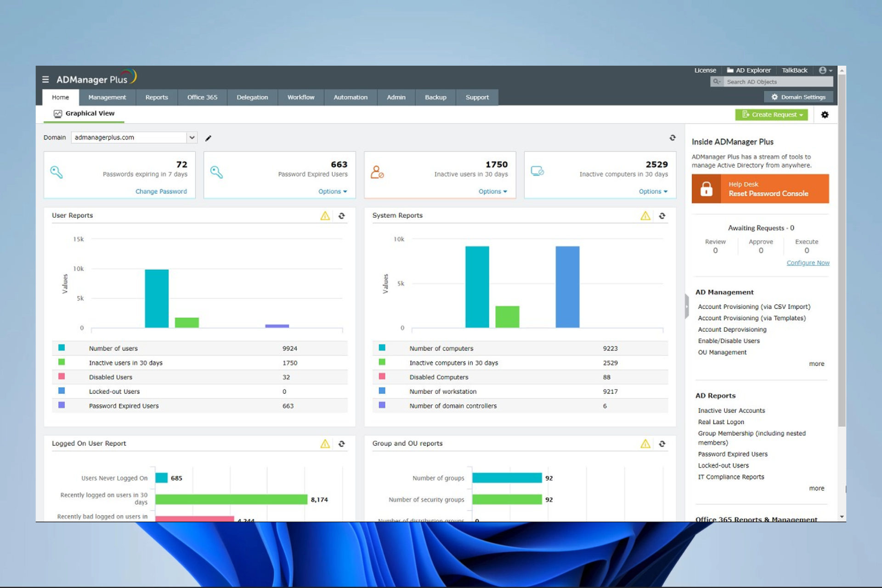Click the Number of workstation chart bar
This screenshot has width=882, height=588.
click(567, 287)
